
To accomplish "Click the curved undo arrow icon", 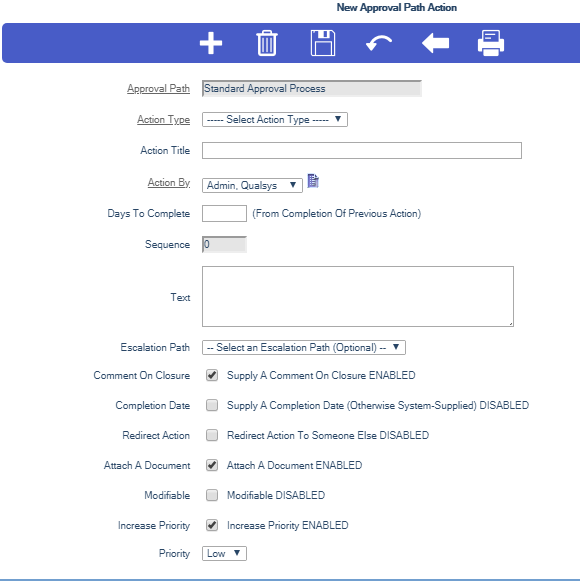I will point(379,43).
